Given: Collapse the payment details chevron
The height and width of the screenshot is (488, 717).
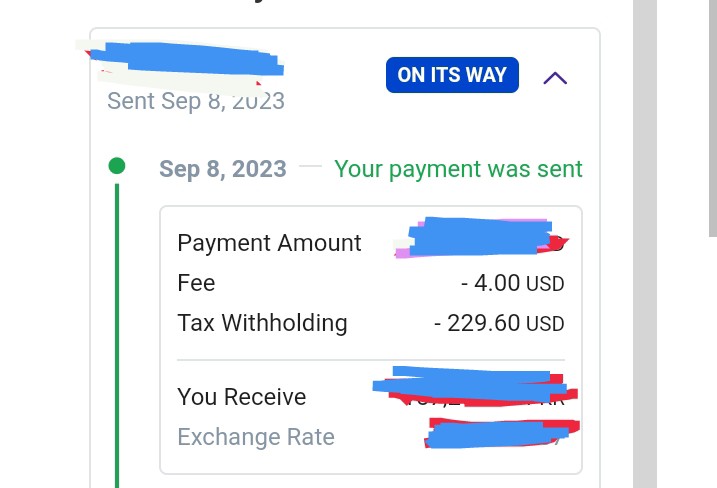Looking at the screenshot, I should tap(555, 77).
